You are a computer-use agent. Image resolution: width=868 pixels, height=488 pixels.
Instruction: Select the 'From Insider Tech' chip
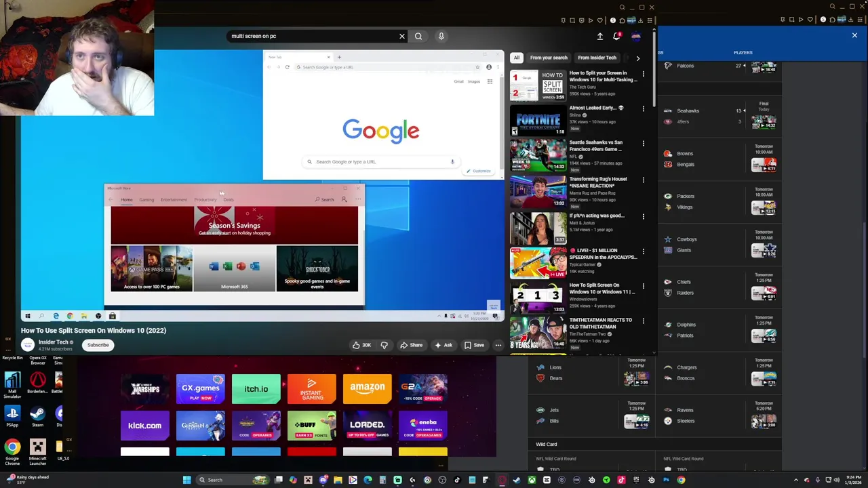[597, 58]
